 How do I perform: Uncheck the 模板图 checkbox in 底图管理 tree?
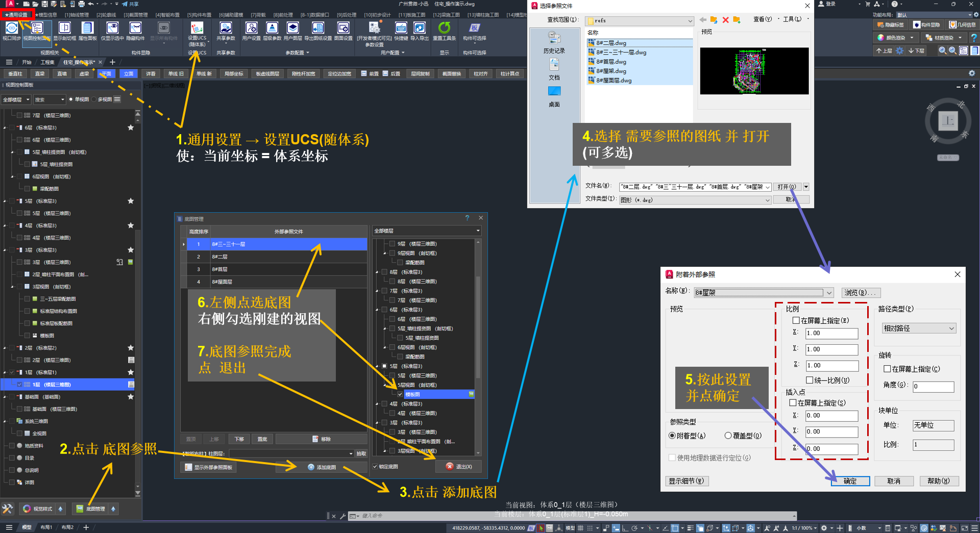click(x=400, y=394)
